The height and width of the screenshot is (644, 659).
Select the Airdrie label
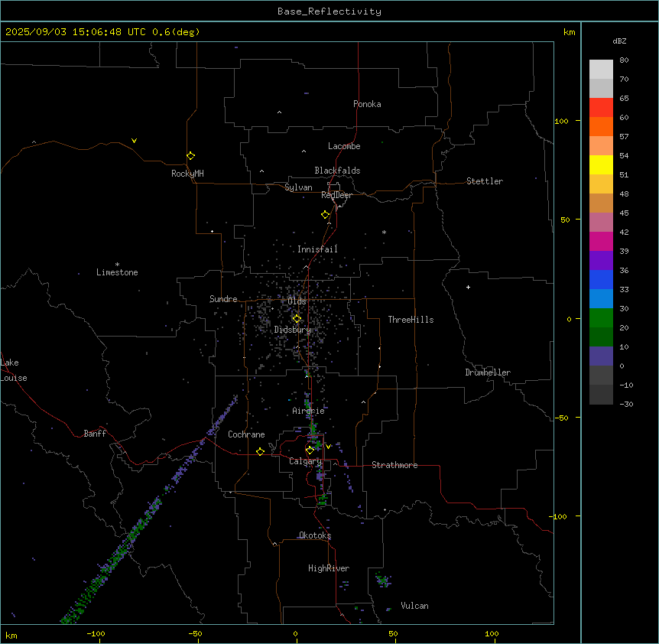point(308,411)
